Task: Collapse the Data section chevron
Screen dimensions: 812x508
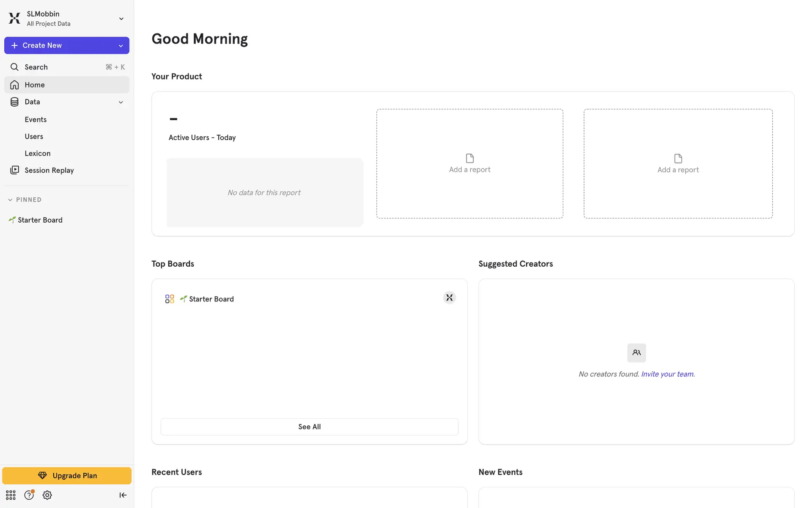Action: pyautogui.click(x=121, y=102)
